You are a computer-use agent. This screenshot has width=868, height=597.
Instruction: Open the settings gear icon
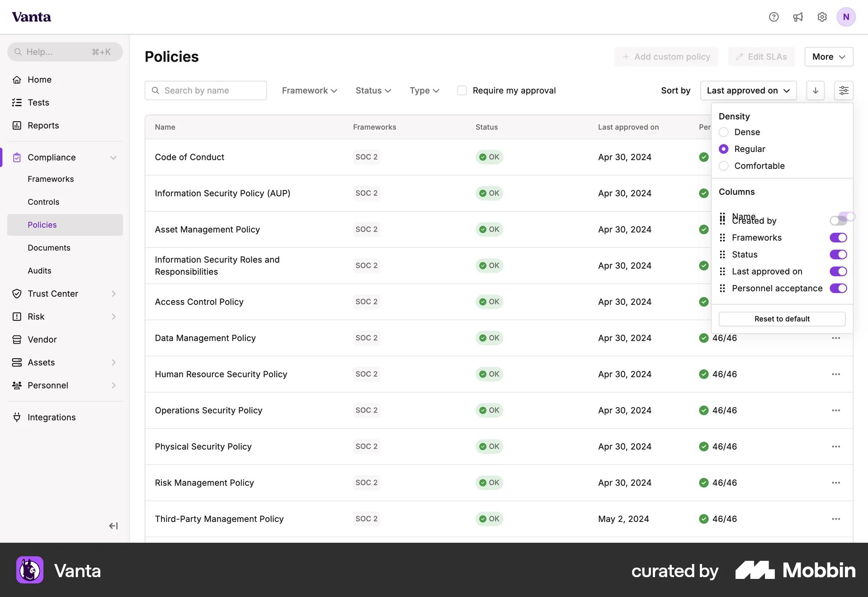click(822, 17)
